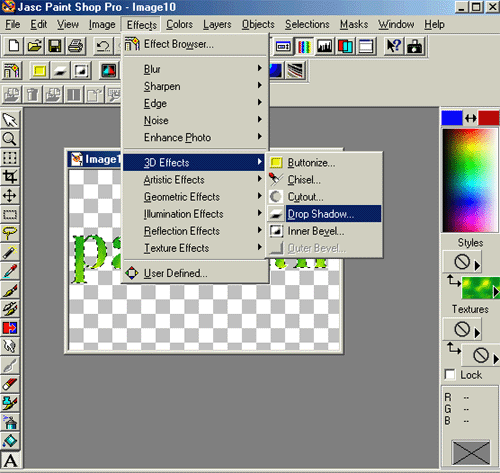Screen dimensions: 500x473
Task: Select the Color Replacer tool
Action: (10, 328)
